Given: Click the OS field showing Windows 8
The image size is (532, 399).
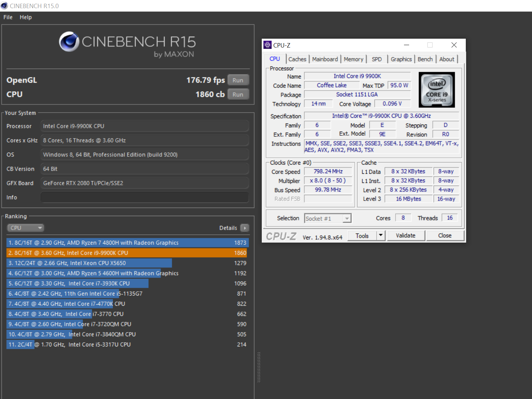Looking at the screenshot, I should click(145, 154).
